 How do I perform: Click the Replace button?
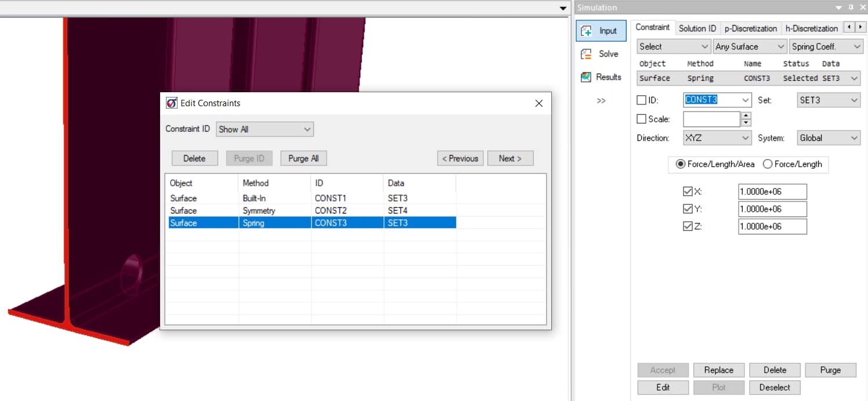718,370
